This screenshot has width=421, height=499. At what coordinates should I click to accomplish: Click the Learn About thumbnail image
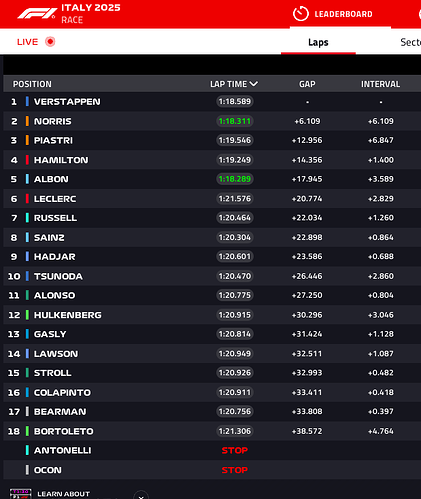click(21, 494)
